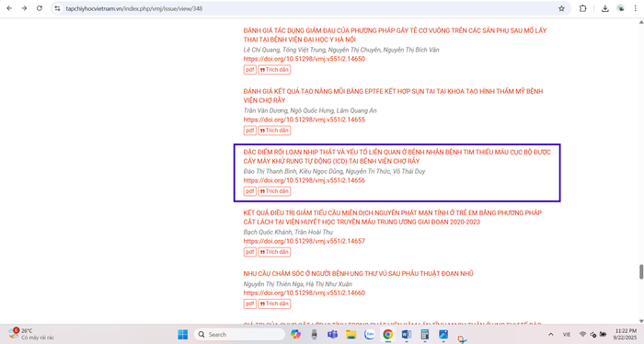The width and height of the screenshot is (644, 344).
Task: Open File Explorer from the taskbar
Action: pos(351,335)
